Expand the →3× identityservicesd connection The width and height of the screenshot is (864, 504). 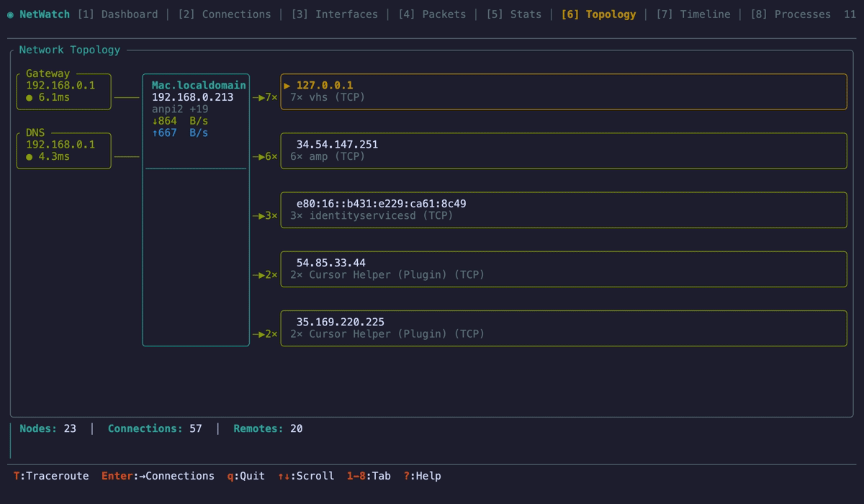click(265, 215)
